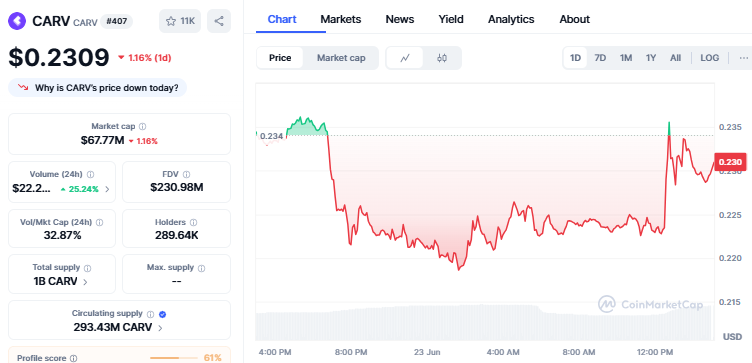
Task: Switch to candlestick chart icon
Action: [442, 58]
